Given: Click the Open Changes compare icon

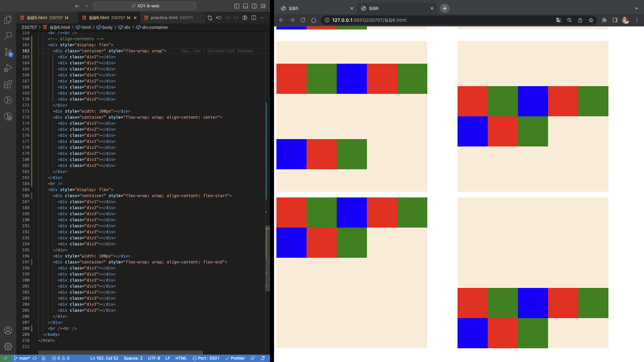Looking at the screenshot, I should tap(210, 18).
